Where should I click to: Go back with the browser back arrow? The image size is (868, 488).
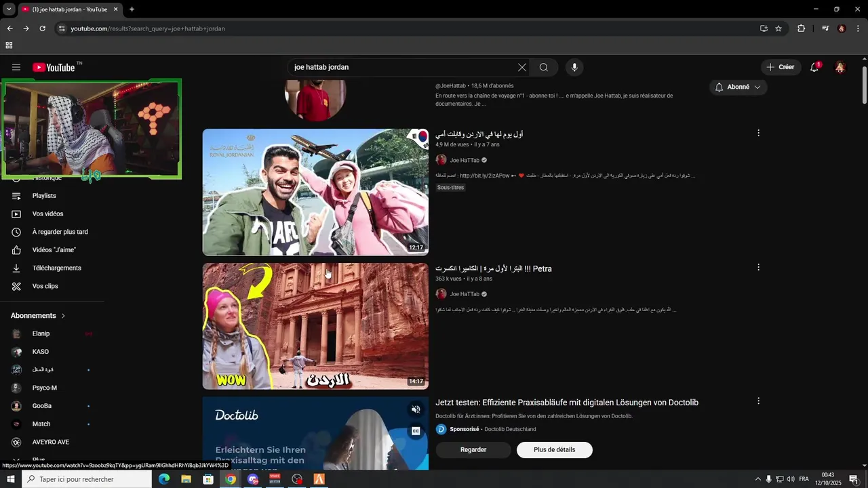tap(9, 28)
